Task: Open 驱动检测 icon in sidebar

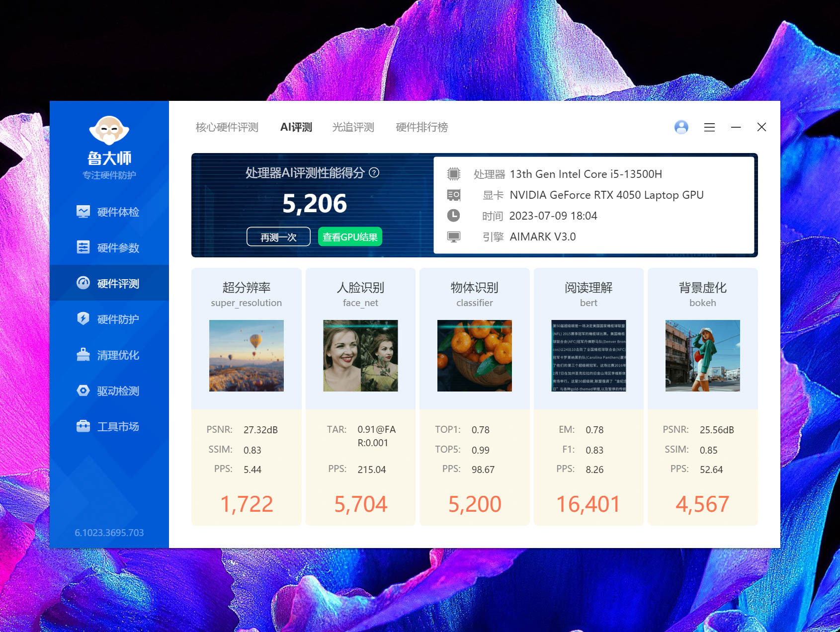Action: point(83,391)
